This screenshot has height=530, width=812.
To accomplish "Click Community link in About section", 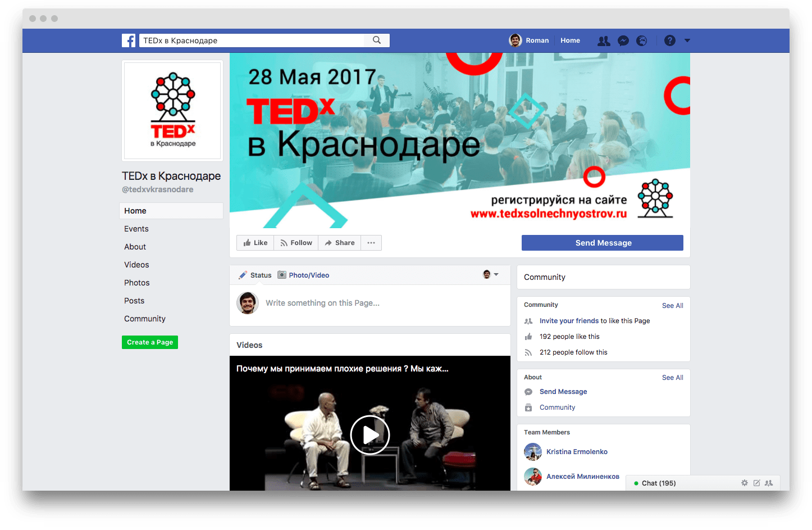I will 557,407.
